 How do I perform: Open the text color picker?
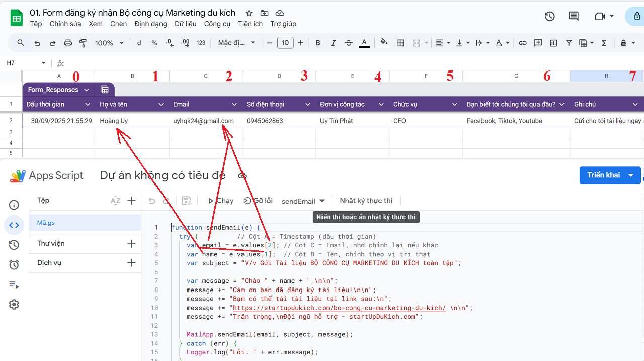364,43
